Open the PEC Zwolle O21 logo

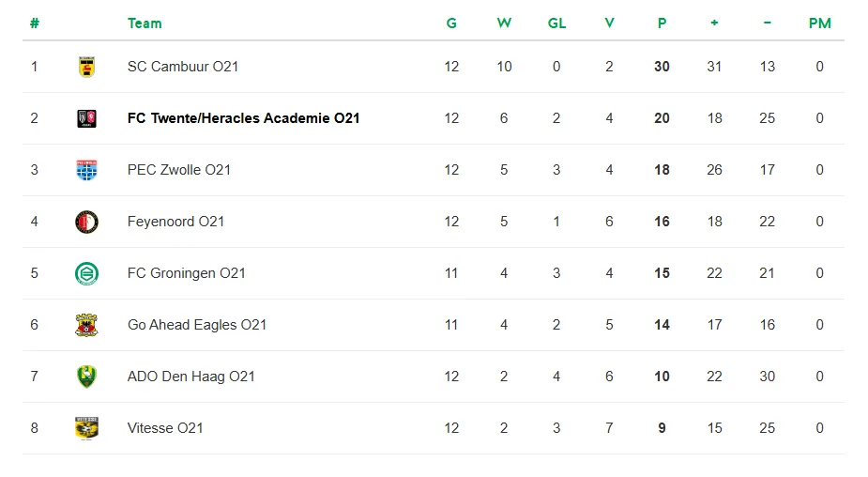[86, 170]
